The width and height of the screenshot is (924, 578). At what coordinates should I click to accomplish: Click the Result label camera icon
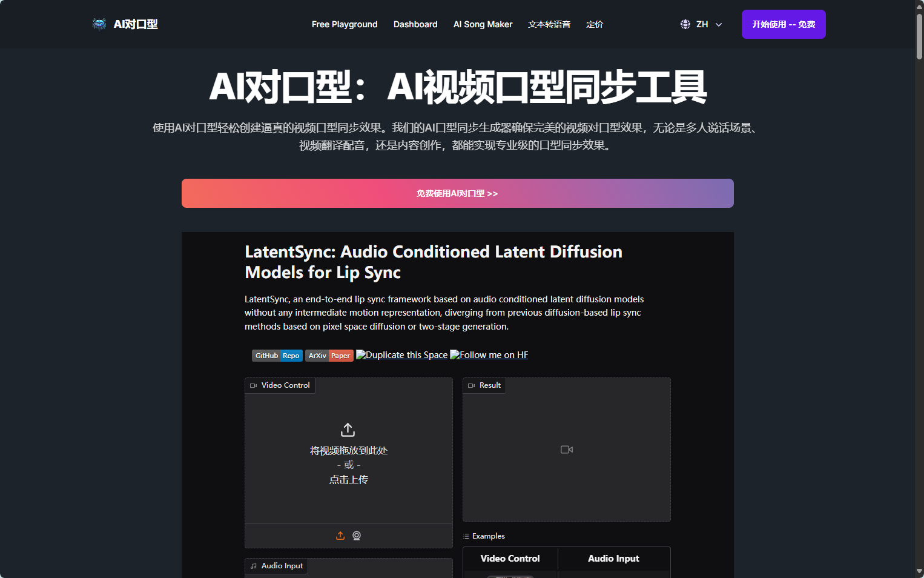472,385
